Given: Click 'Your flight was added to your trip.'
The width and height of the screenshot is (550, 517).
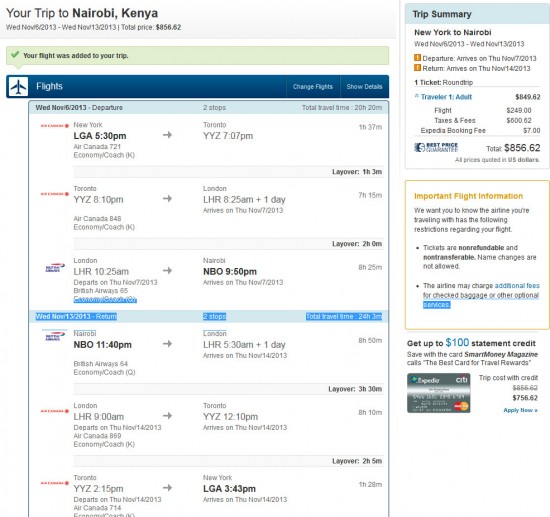Looking at the screenshot, I should 76,55.
